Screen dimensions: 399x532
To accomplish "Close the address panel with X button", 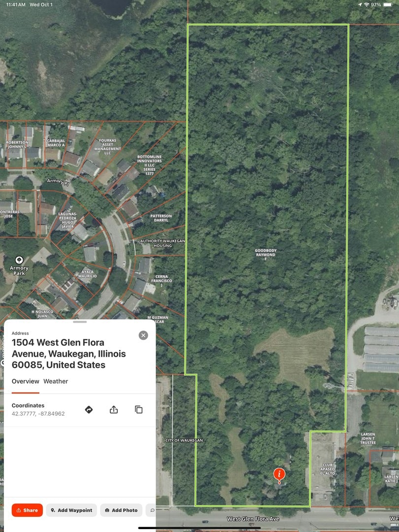I will (143, 335).
